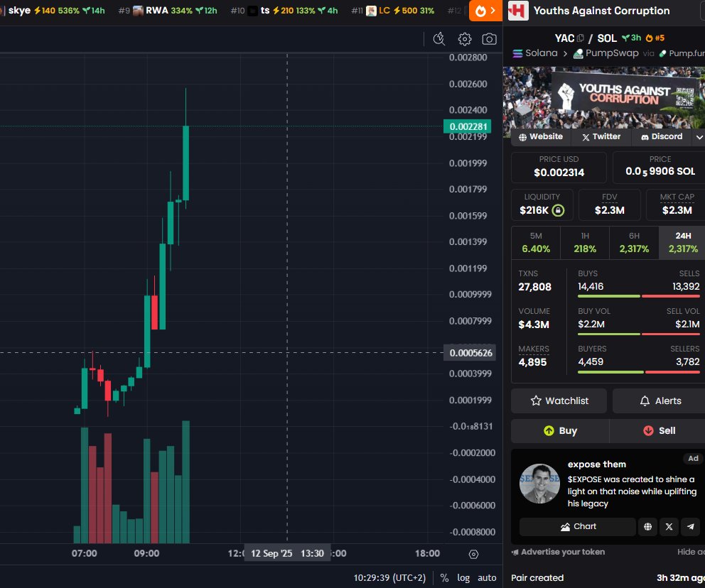
Task: Take a chart snapshot with camera icon
Action: point(489,40)
